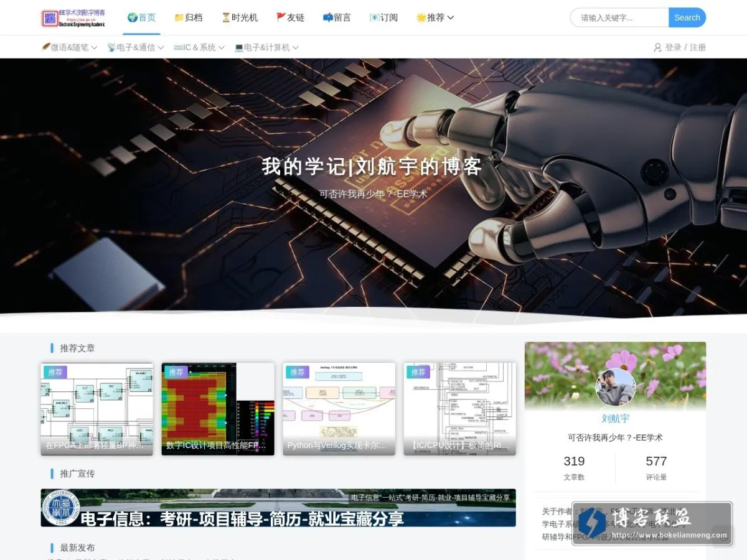The width and height of the screenshot is (747, 560).
Task: Go to the 首页 home tab
Action: pyautogui.click(x=141, y=17)
